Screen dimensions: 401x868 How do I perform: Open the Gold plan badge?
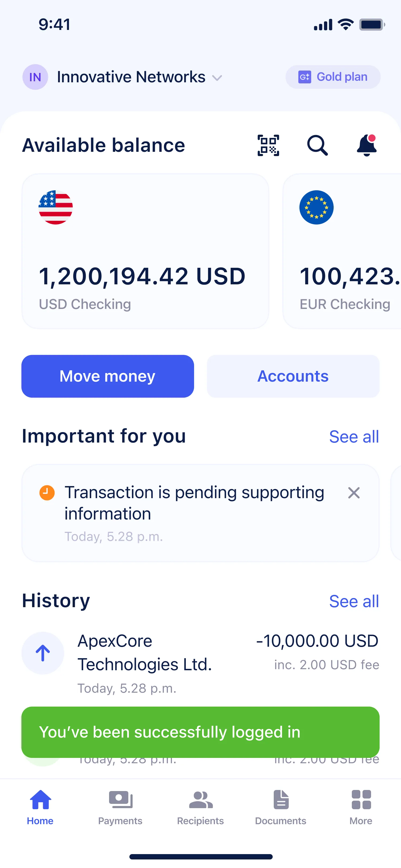pos(333,77)
